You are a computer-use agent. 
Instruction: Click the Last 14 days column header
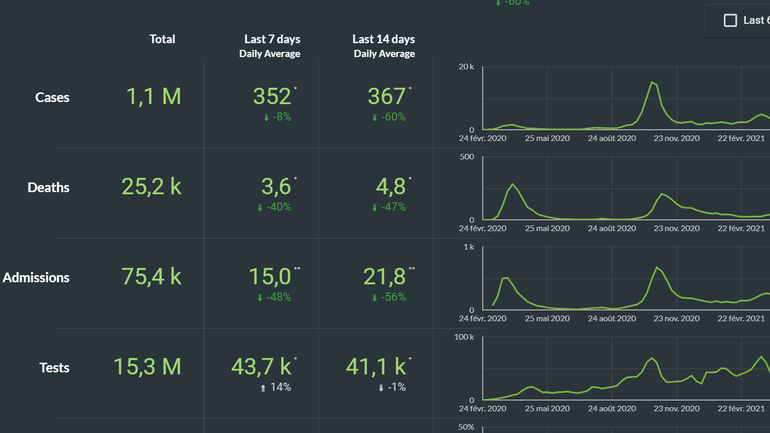coord(383,40)
